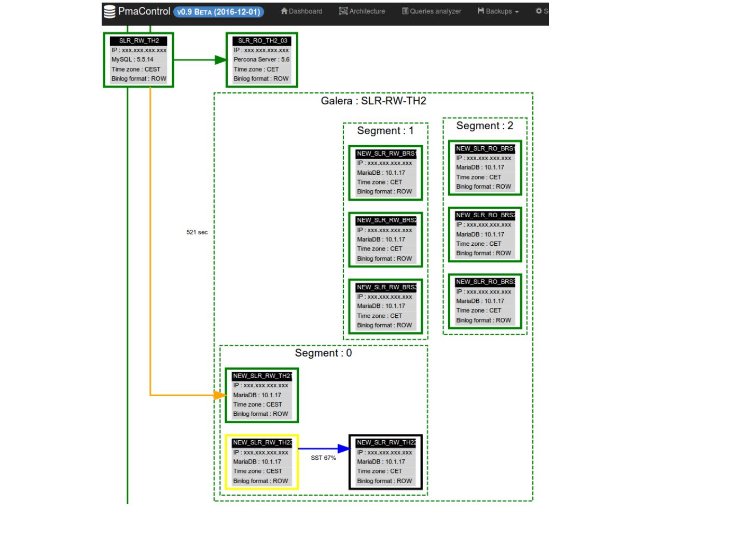The width and height of the screenshot is (747, 560).
Task: Go to the Dashboard page
Action: point(301,11)
